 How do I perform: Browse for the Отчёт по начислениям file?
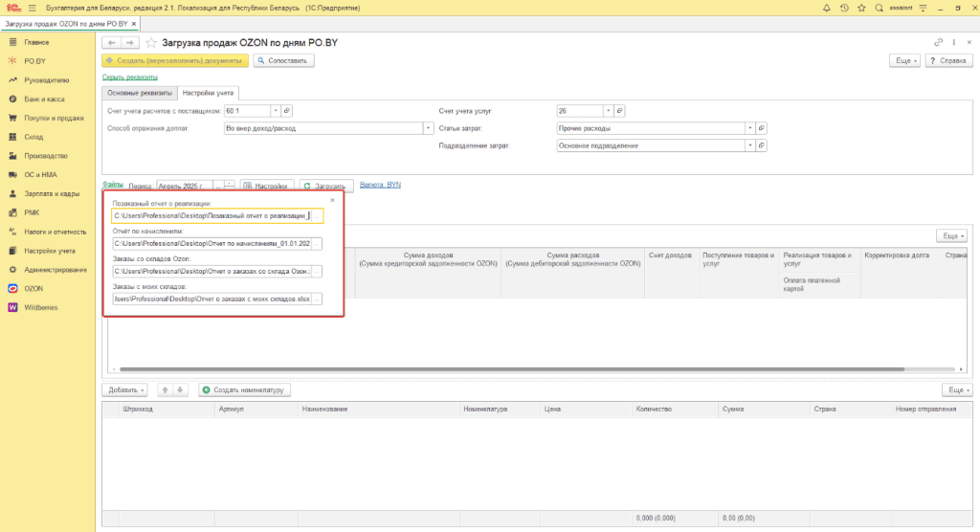(x=317, y=244)
